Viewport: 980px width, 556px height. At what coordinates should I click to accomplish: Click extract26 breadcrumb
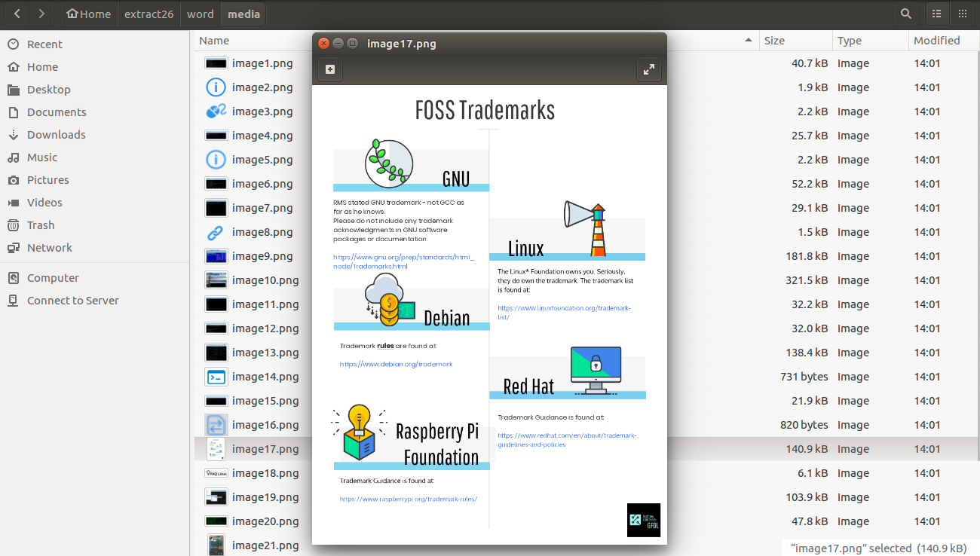tap(149, 14)
